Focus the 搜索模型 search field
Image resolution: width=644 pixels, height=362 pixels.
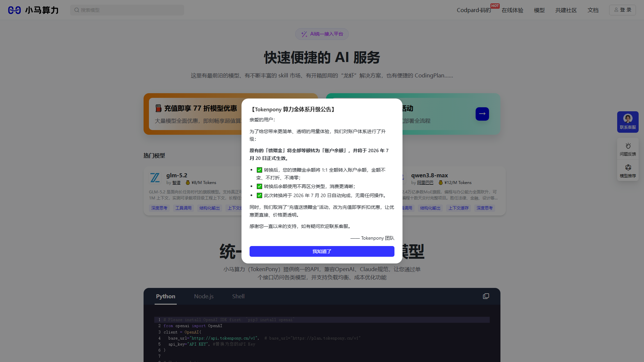127,10
